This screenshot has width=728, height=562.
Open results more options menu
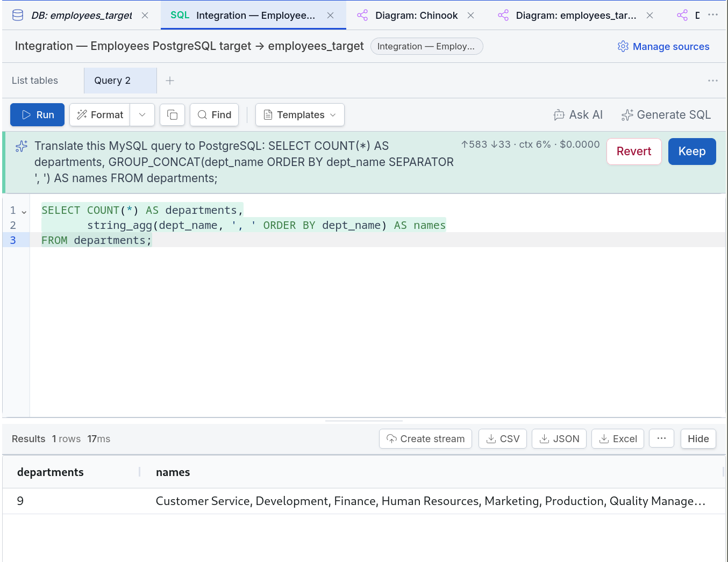click(x=661, y=438)
